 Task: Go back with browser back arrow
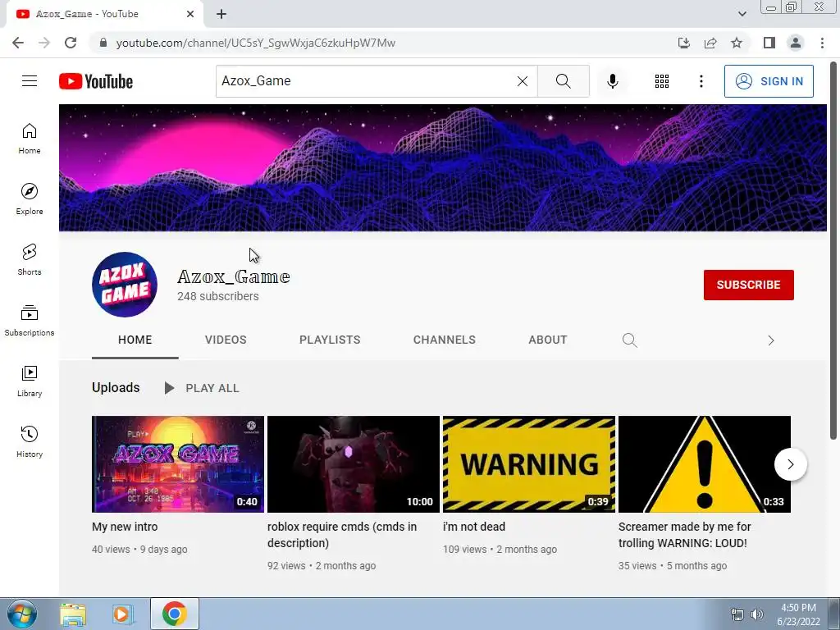coord(18,43)
